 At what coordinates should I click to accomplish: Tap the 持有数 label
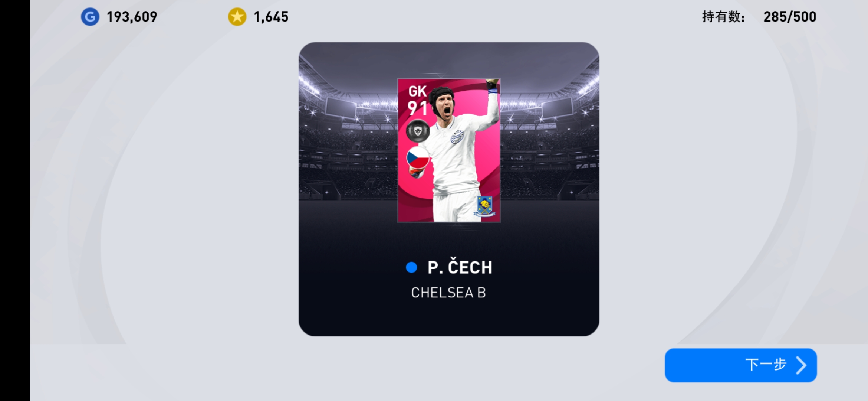(x=723, y=17)
